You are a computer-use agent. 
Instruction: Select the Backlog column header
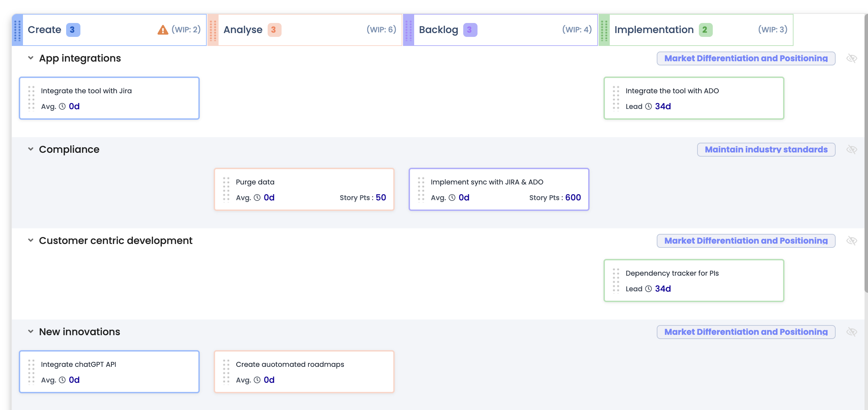click(x=439, y=30)
